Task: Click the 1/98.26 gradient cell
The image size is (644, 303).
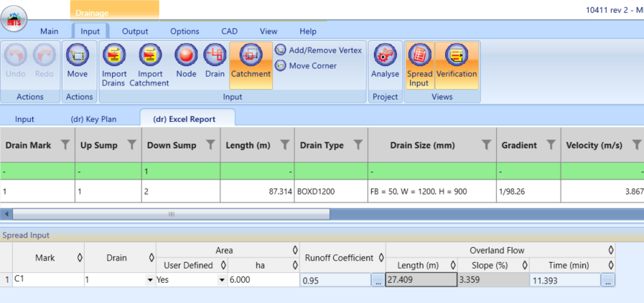Action: pos(528,191)
